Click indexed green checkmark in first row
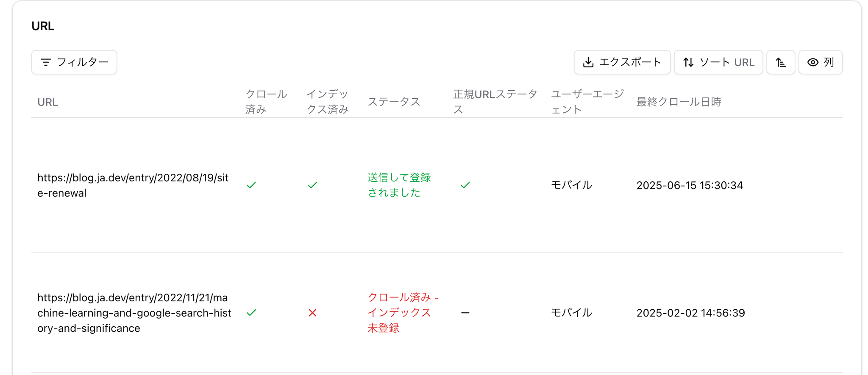 312,185
